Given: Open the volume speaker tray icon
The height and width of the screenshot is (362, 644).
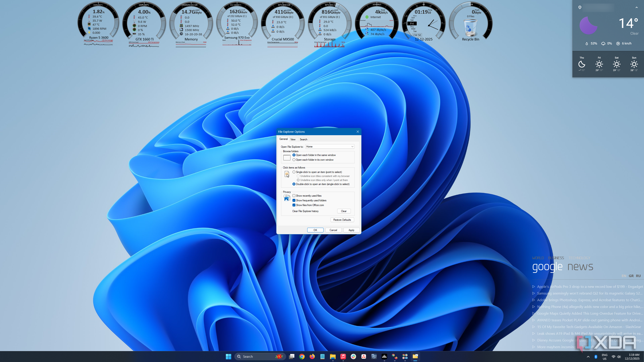Looking at the screenshot, I should [619, 357].
